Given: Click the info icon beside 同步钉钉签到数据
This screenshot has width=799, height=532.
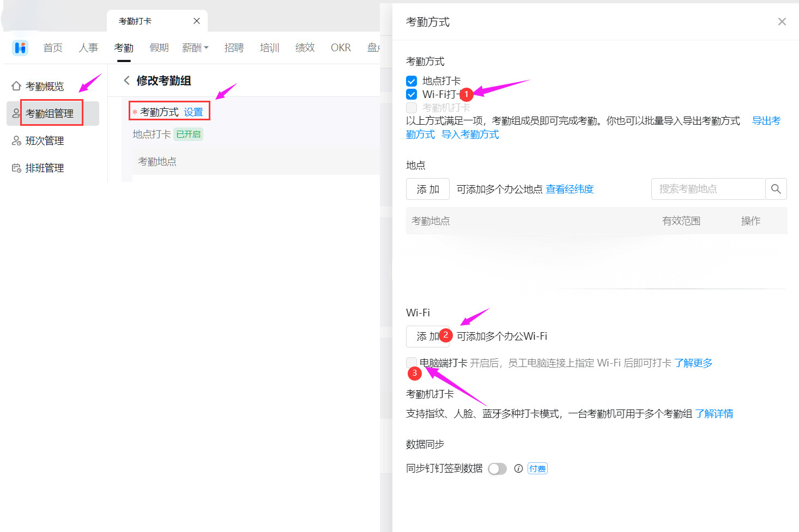Looking at the screenshot, I should pos(518,468).
